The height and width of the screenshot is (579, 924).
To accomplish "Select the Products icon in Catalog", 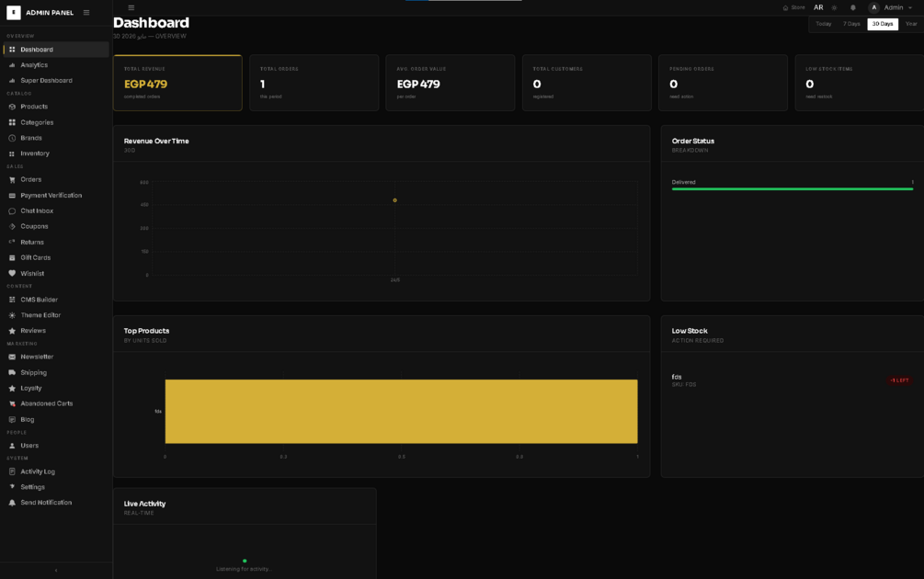I will point(12,107).
